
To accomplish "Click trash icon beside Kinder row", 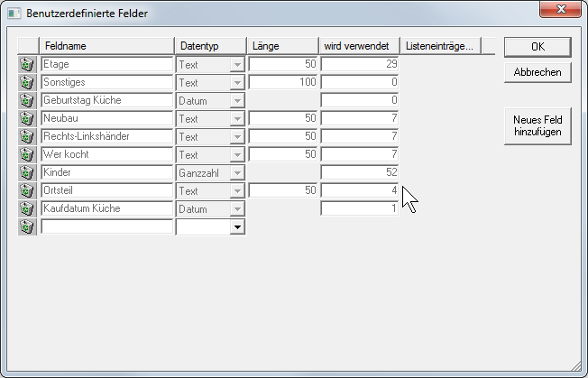I will coord(27,172).
